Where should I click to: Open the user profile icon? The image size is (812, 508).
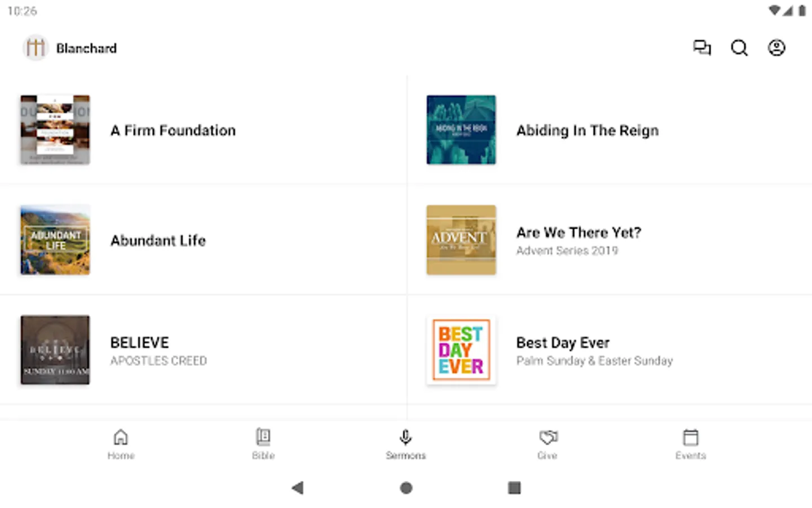click(776, 48)
